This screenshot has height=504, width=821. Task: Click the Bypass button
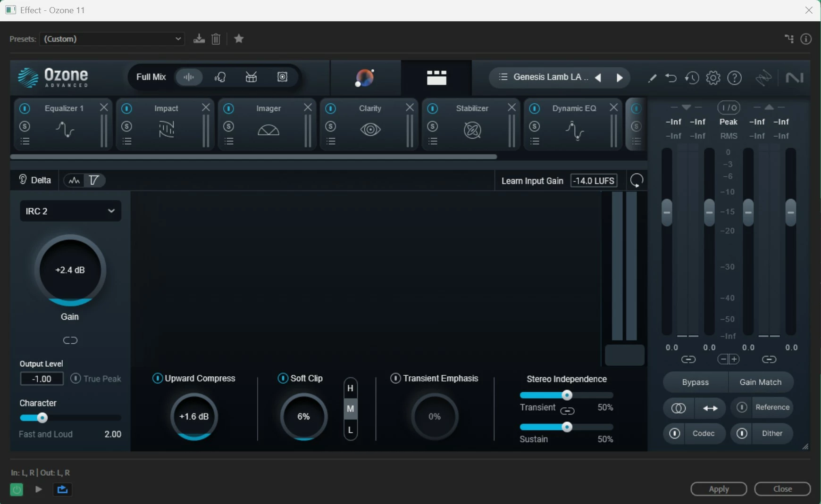coord(695,382)
